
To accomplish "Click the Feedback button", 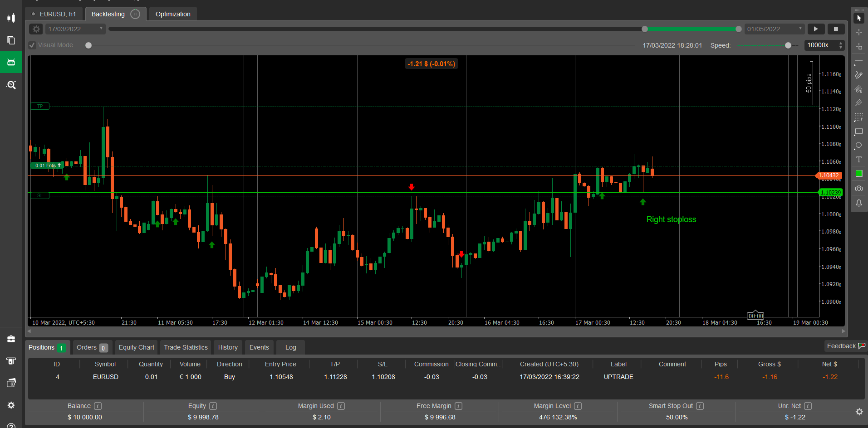I will pyautogui.click(x=845, y=346).
